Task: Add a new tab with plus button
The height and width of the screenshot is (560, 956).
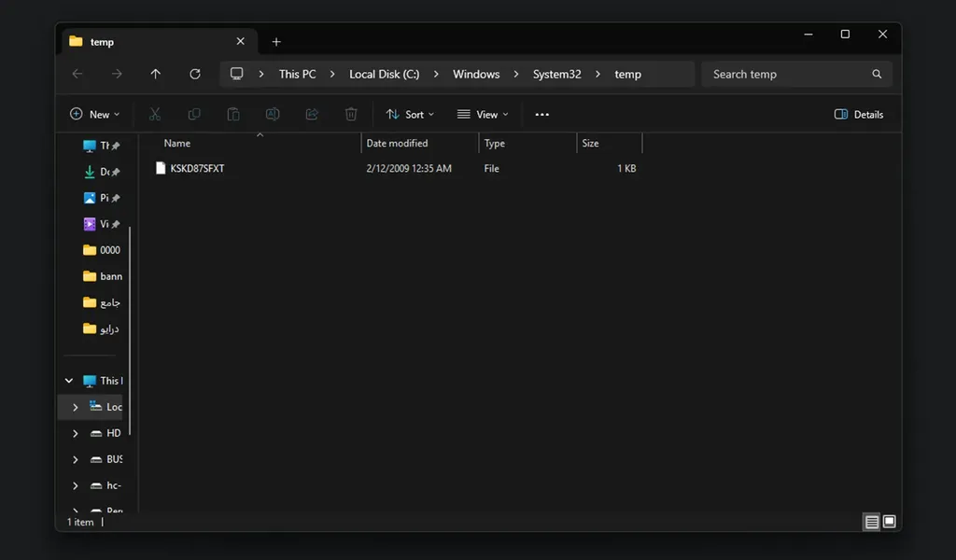Action: (276, 42)
